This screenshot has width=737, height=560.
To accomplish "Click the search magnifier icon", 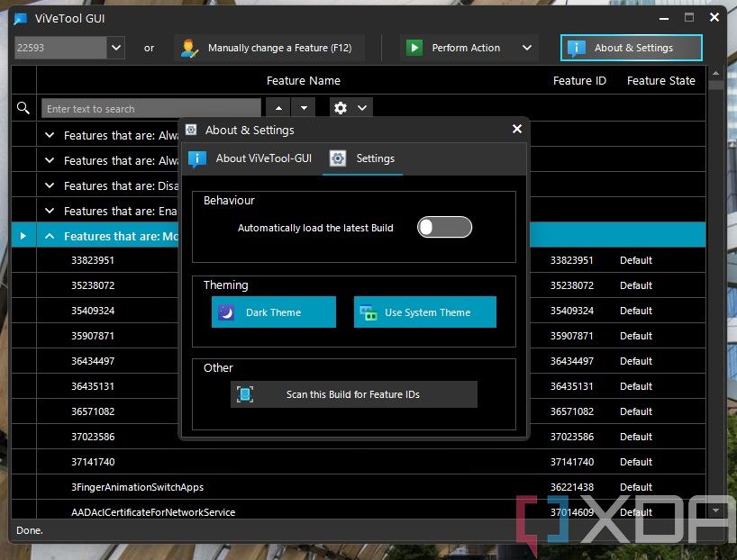I will tap(23, 107).
